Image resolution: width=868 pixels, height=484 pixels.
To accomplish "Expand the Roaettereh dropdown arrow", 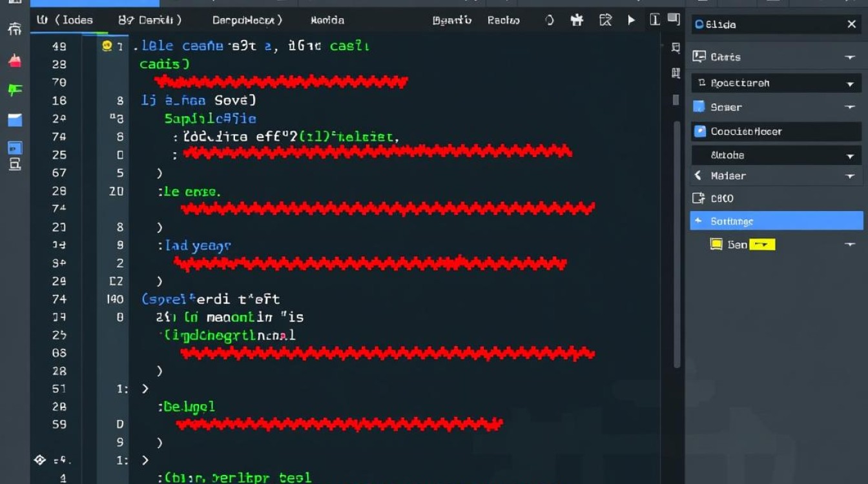I will point(850,84).
